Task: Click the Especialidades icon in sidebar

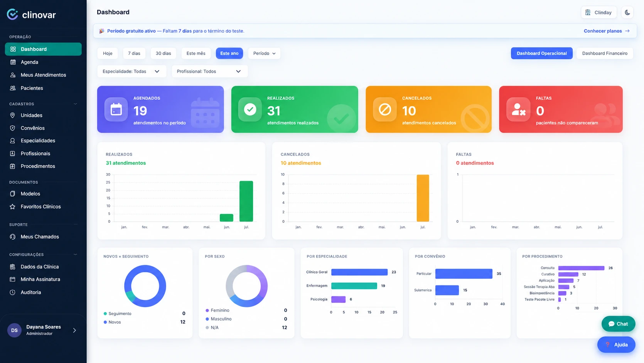Action: 12,141
